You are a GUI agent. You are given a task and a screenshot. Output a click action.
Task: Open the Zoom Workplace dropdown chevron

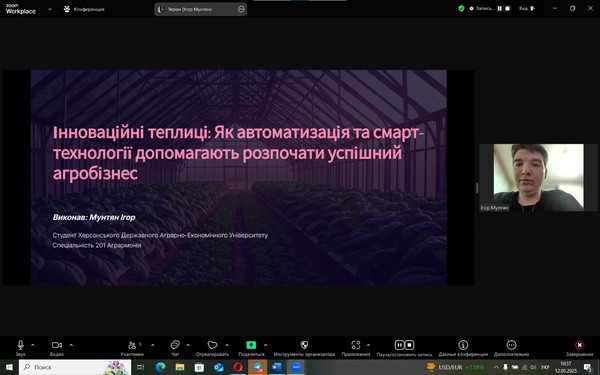click(x=50, y=9)
